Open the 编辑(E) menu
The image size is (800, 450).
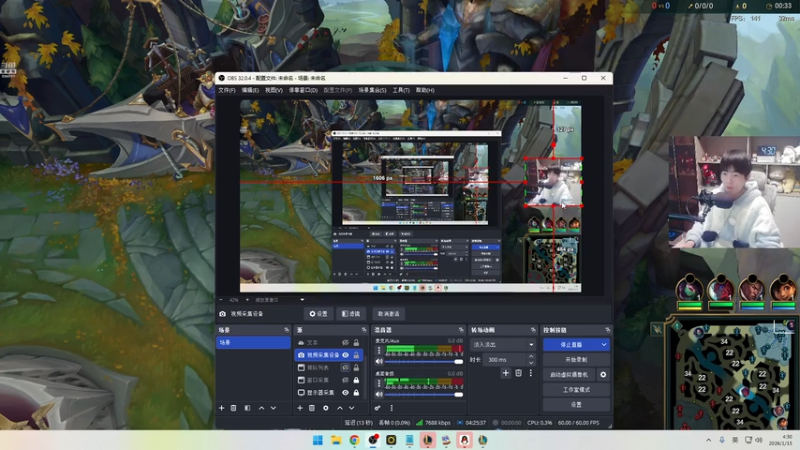tap(250, 90)
